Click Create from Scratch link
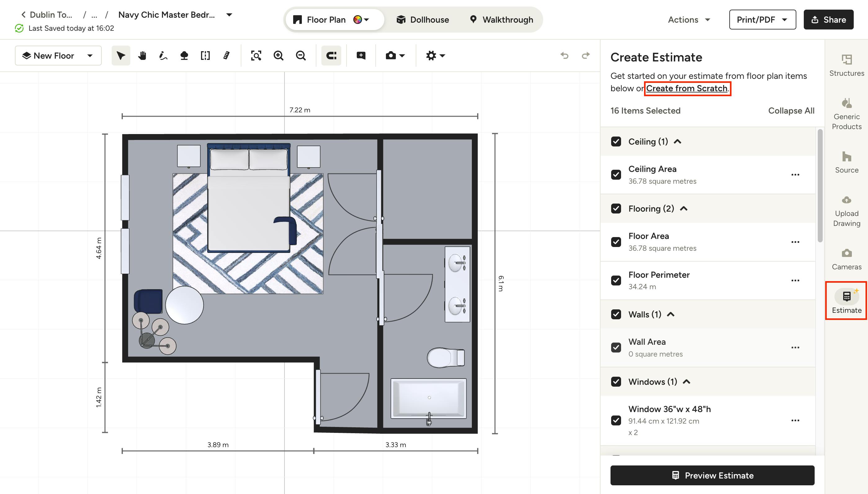The width and height of the screenshot is (868, 494). 687,88
